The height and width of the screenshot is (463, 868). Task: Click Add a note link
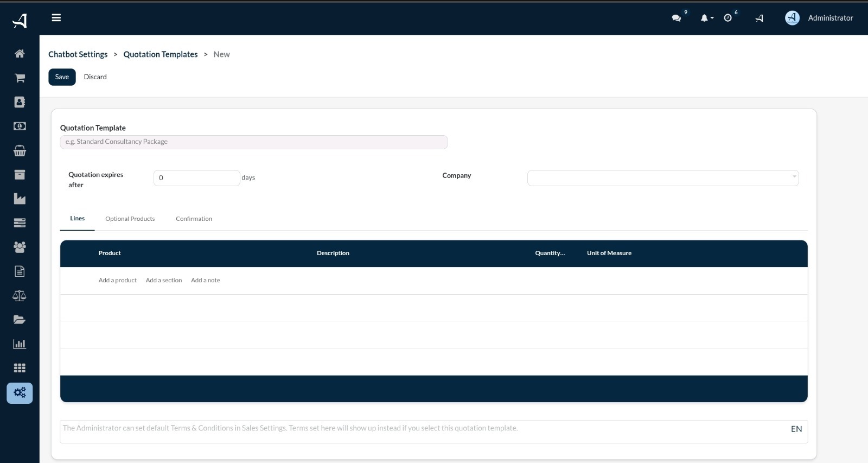click(x=206, y=281)
